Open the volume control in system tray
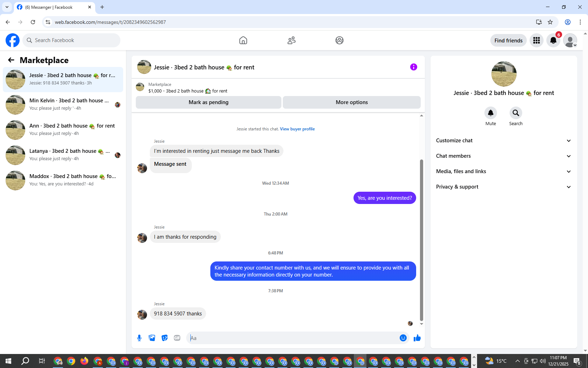Screen dimensions: 588x368 click(x=543, y=361)
